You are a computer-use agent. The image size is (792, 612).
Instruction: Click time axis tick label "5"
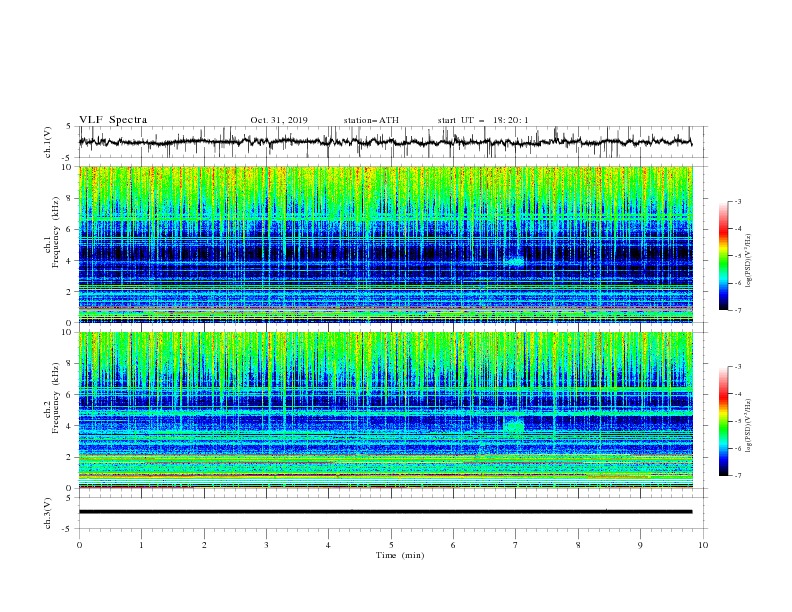click(x=391, y=545)
